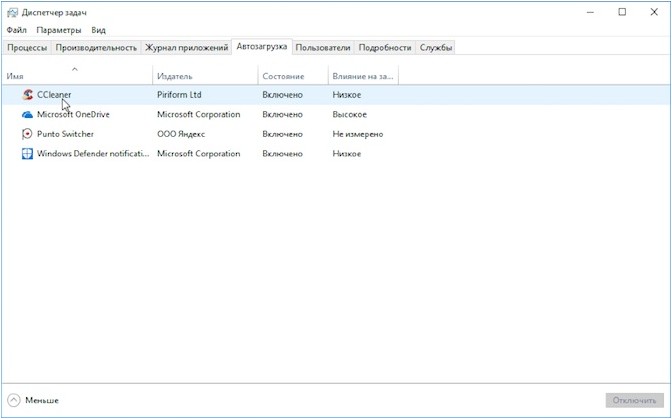Switch to the Подробности tab
The height and width of the screenshot is (419, 672).
coord(385,48)
